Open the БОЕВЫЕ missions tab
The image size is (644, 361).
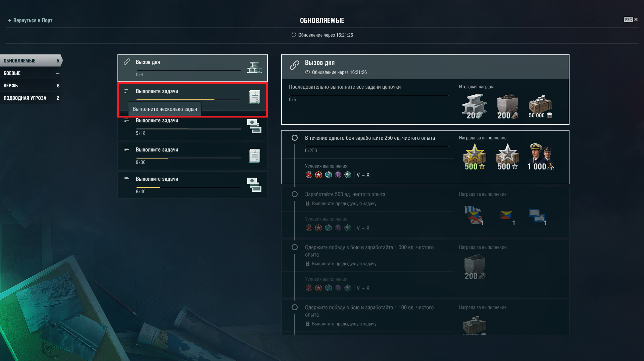[x=31, y=73]
